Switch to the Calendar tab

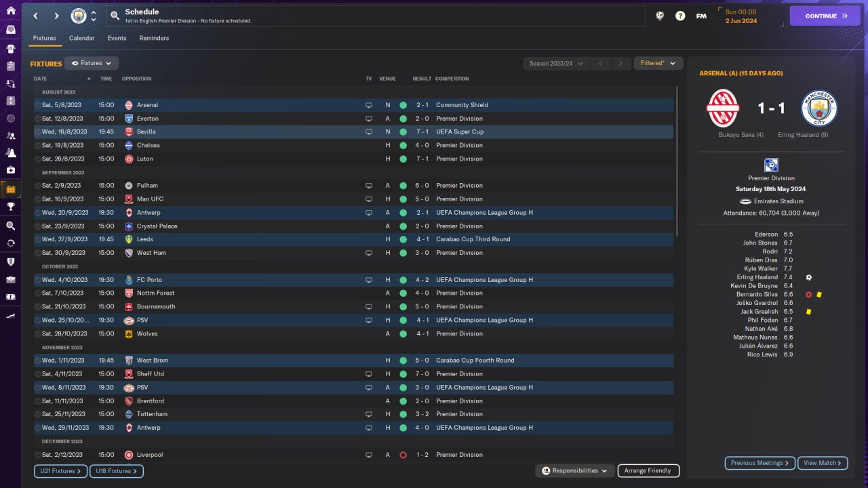82,38
